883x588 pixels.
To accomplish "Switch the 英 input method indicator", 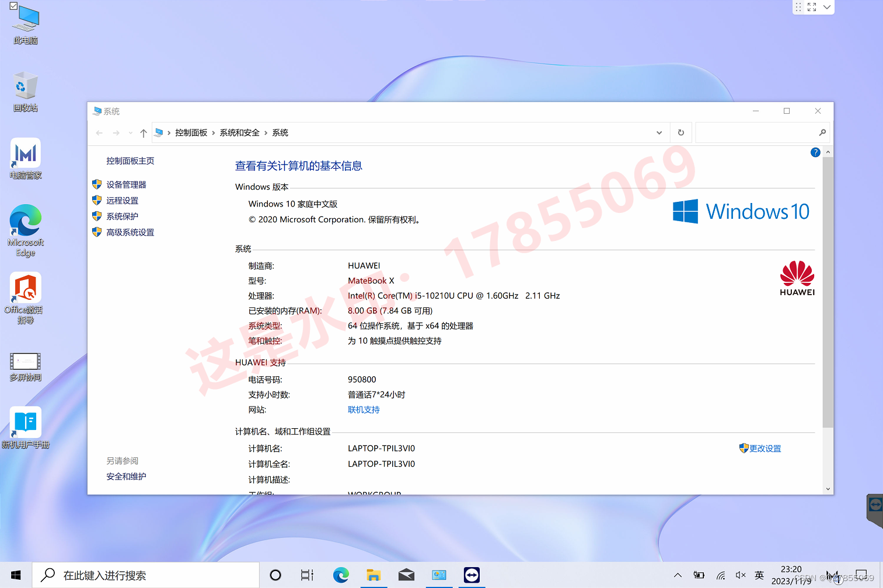I will 759,575.
